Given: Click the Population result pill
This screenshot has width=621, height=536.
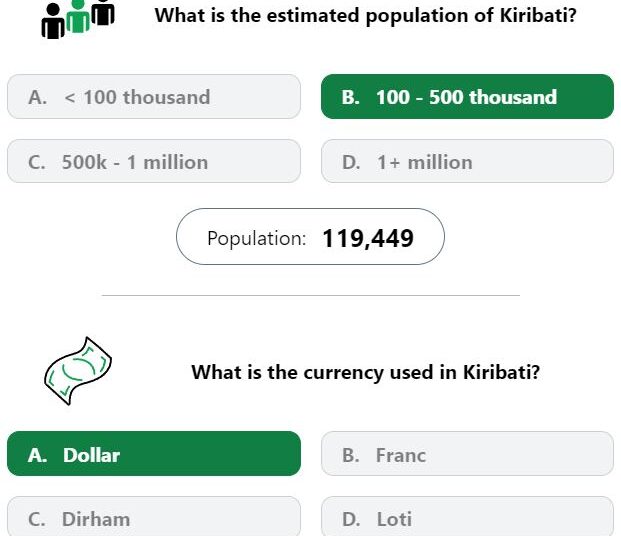Looking at the screenshot, I should pos(310,237).
